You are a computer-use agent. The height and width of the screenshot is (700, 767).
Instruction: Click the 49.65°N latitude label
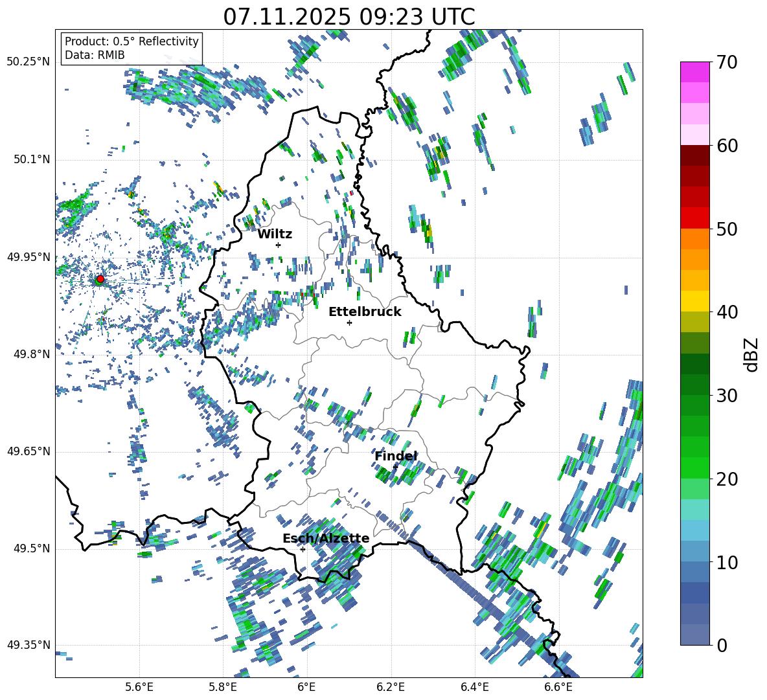[x=29, y=451]
